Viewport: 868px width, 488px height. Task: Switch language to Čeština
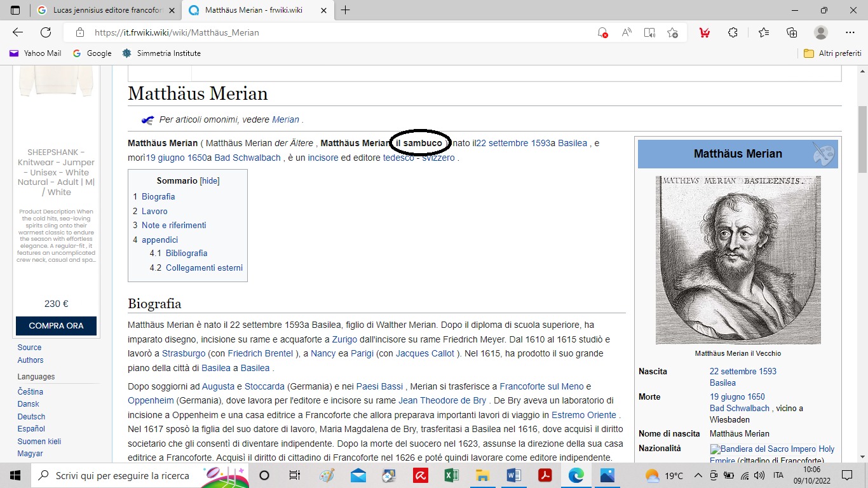(30, 392)
